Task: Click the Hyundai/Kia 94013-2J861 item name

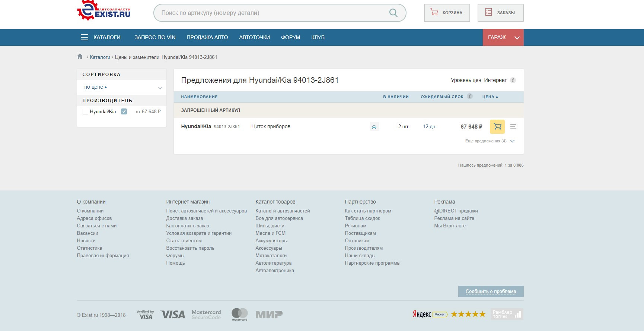Action: (210, 127)
